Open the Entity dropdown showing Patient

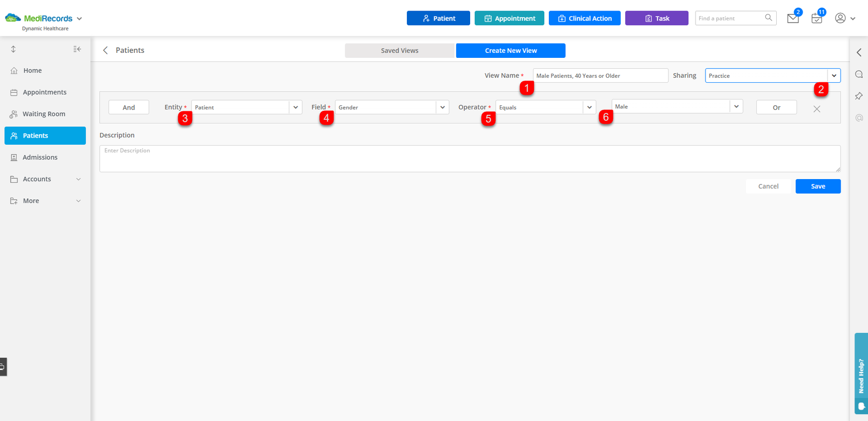click(x=247, y=107)
